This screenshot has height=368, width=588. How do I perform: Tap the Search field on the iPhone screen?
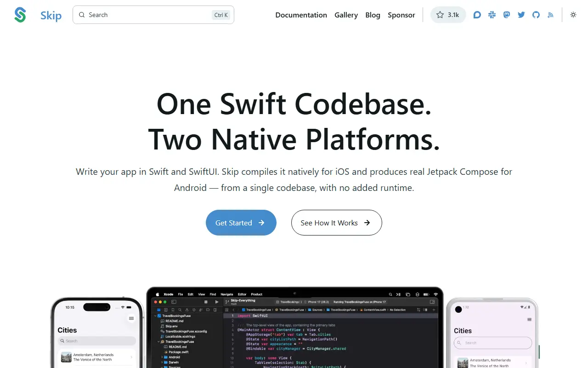click(97, 341)
